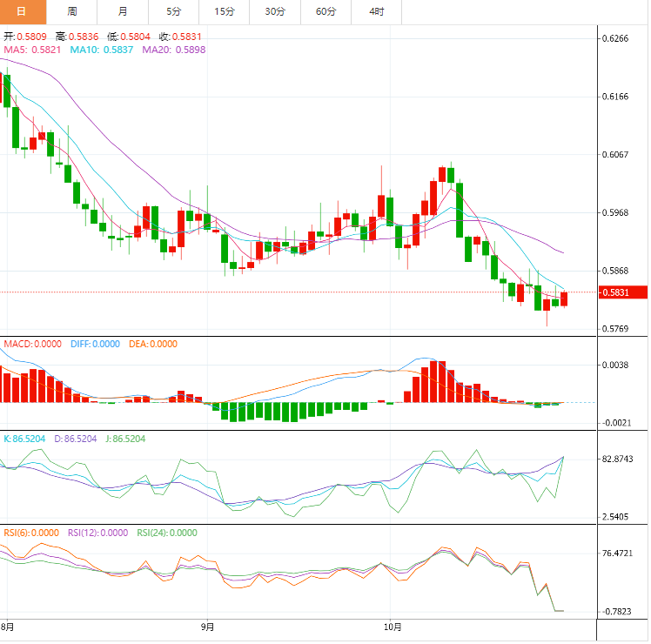Switch to the 日 (daily) chart tab
This screenshot has height=644, width=651.
click(22, 11)
